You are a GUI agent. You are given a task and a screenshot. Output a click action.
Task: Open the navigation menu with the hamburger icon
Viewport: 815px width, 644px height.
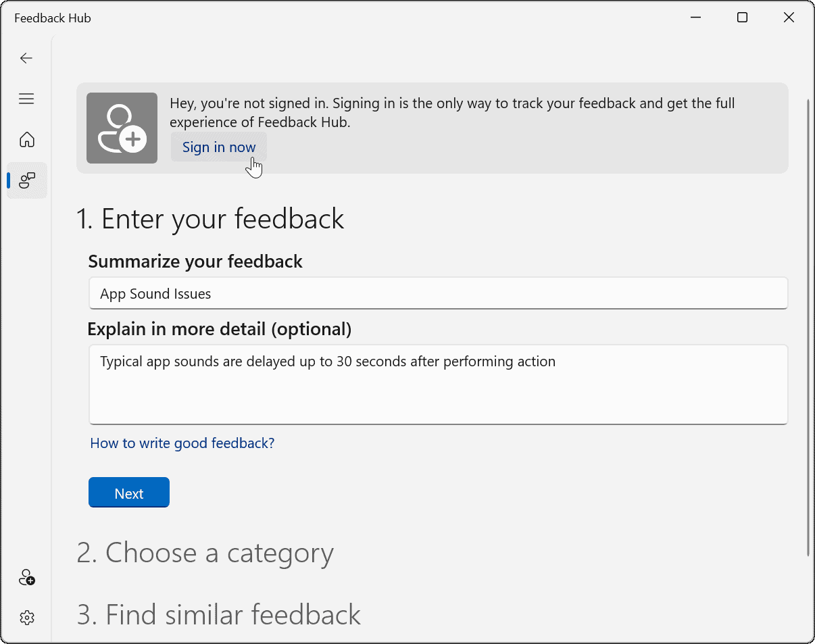pos(26,99)
